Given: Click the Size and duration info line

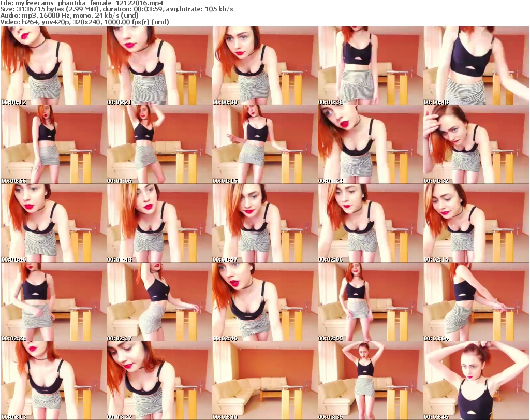Looking at the screenshot, I should point(116,9).
